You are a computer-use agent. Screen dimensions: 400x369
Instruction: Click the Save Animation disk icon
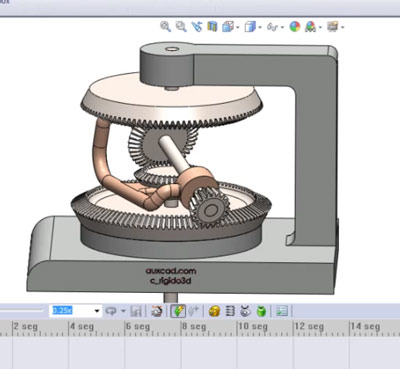point(135,311)
